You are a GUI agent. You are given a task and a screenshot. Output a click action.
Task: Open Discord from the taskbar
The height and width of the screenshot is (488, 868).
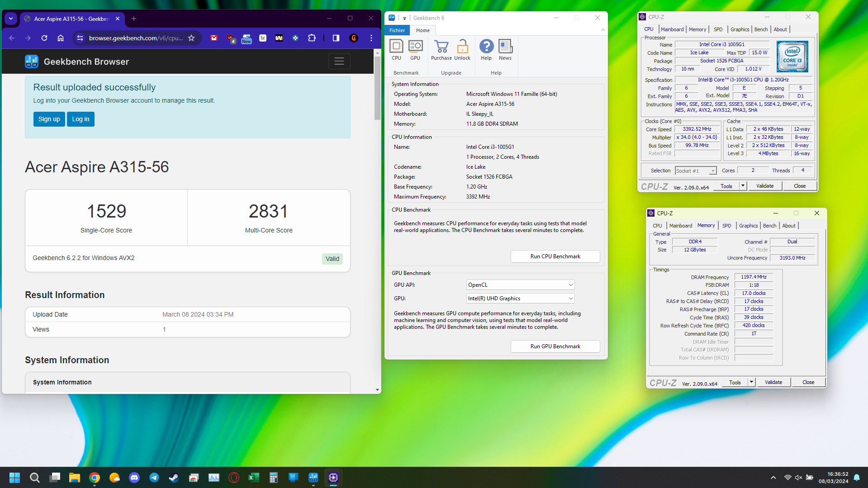point(134,478)
